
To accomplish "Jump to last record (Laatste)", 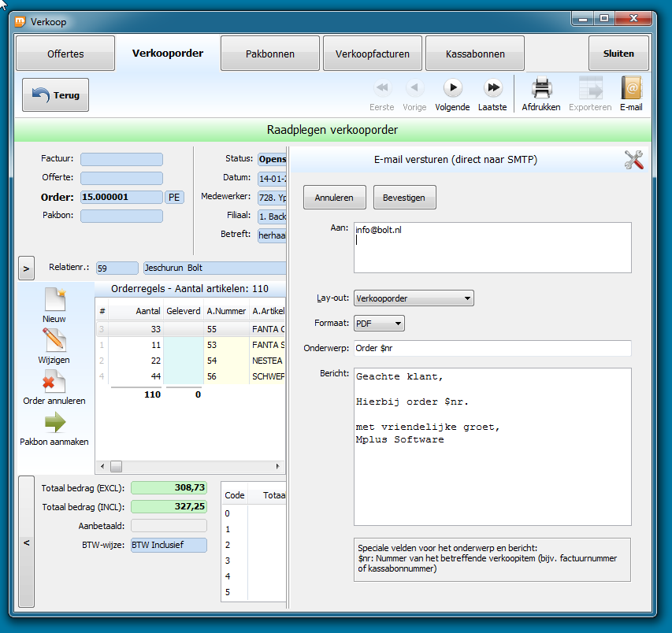I will pyautogui.click(x=492, y=94).
